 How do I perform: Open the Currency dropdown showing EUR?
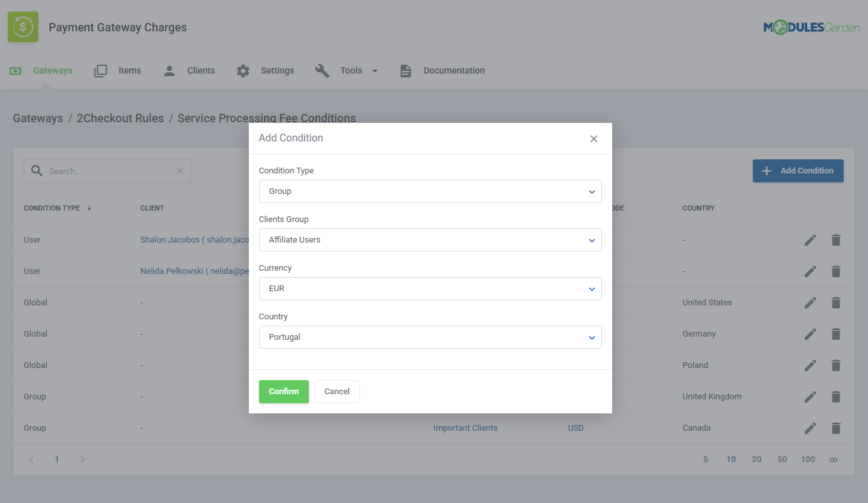[x=430, y=288]
